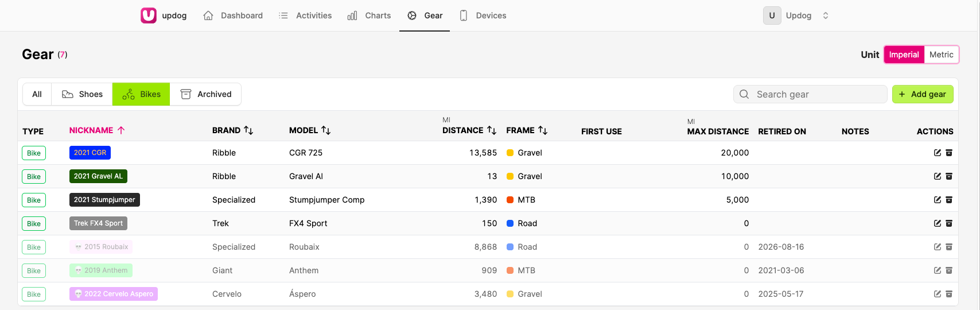This screenshot has height=310, width=980.
Task: Open the 2021 Stumpjumper nickname tag
Action: click(x=104, y=200)
